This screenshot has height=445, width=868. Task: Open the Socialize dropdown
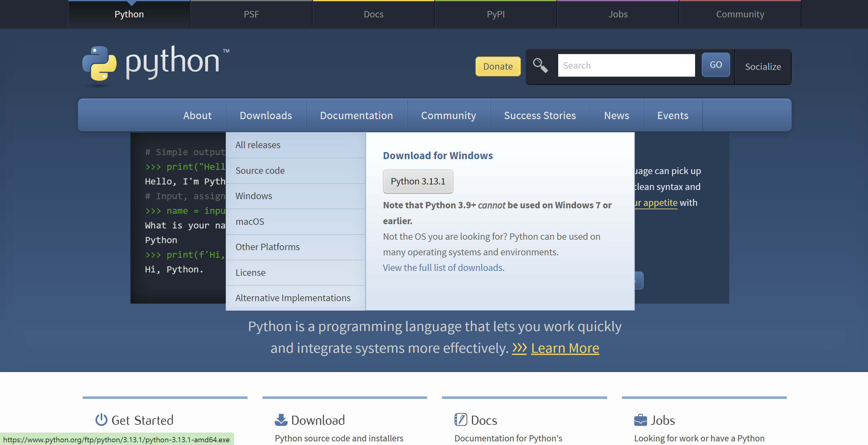click(x=763, y=67)
